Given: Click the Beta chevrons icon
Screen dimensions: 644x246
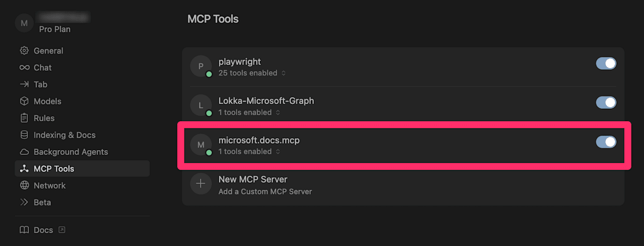Looking at the screenshot, I should 24,202.
